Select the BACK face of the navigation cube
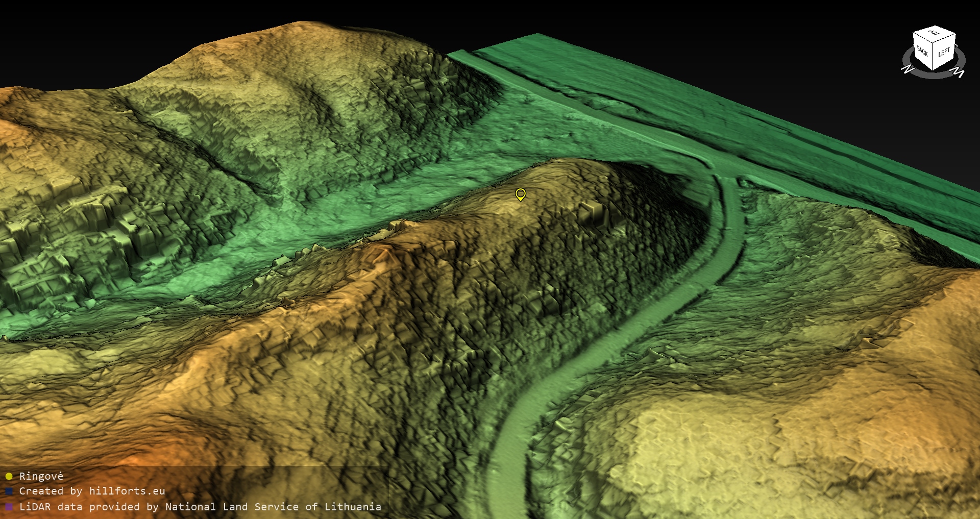 923,52
